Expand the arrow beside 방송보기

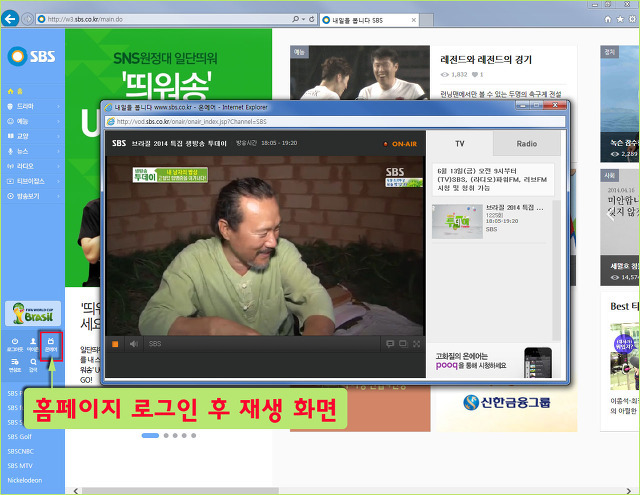coord(58,196)
